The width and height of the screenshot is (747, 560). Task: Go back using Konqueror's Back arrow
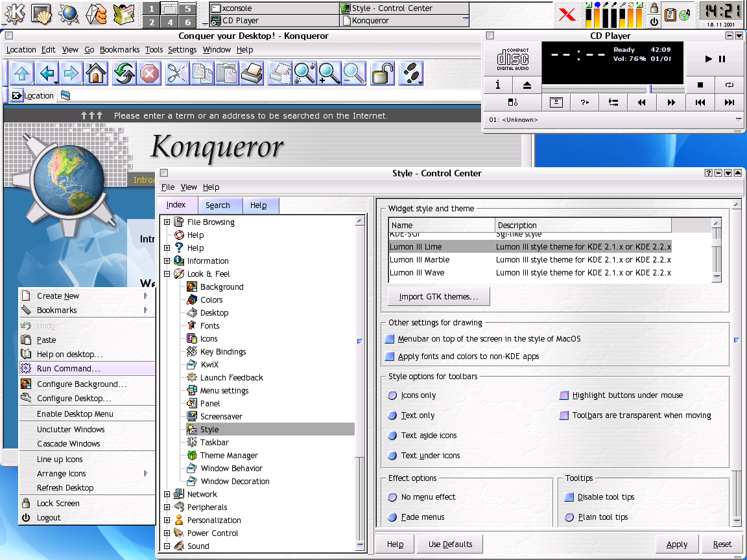(47, 73)
